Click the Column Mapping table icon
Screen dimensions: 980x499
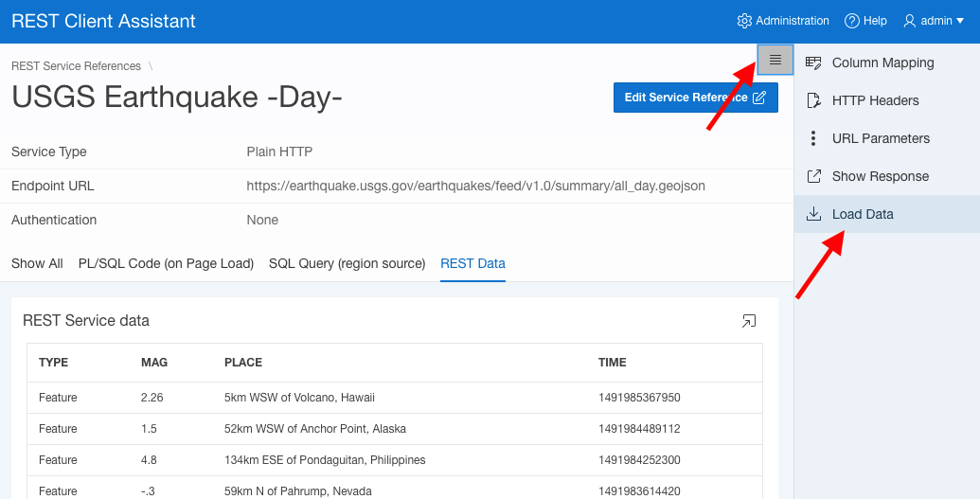click(x=813, y=62)
